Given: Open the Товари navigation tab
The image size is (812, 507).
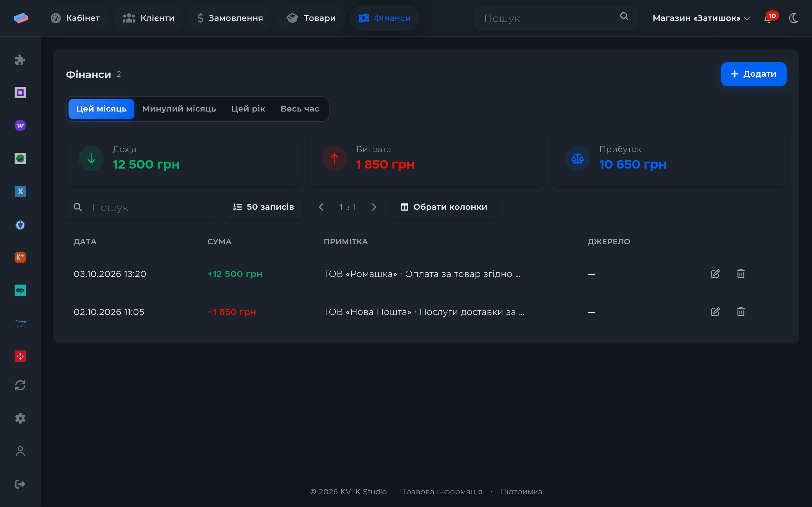Looking at the screenshot, I should click(x=311, y=18).
